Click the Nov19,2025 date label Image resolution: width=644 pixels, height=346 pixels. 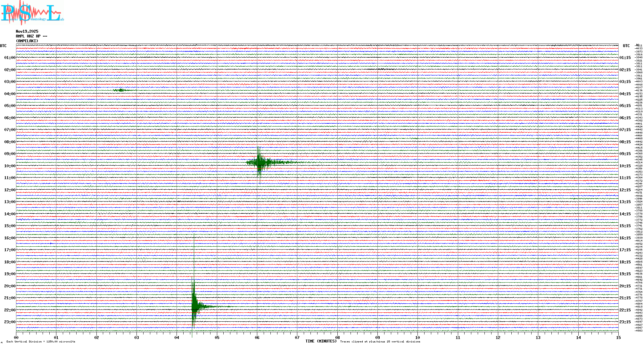coord(27,31)
